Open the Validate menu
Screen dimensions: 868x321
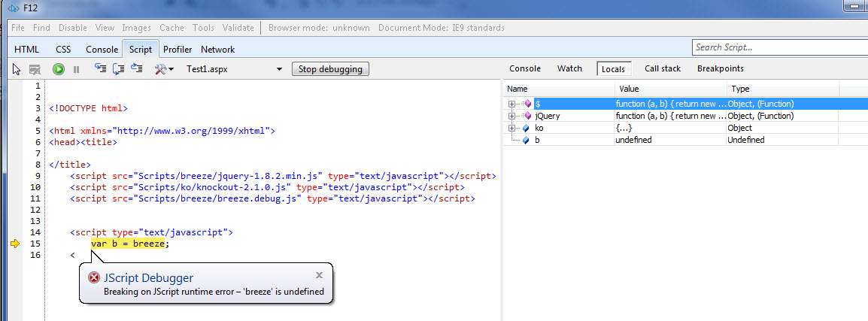[x=238, y=28]
